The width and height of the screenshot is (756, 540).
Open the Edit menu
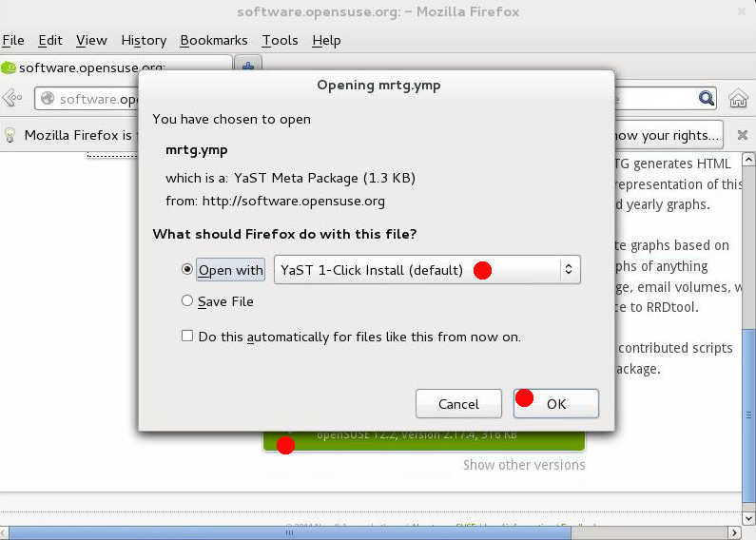pyautogui.click(x=50, y=41)
